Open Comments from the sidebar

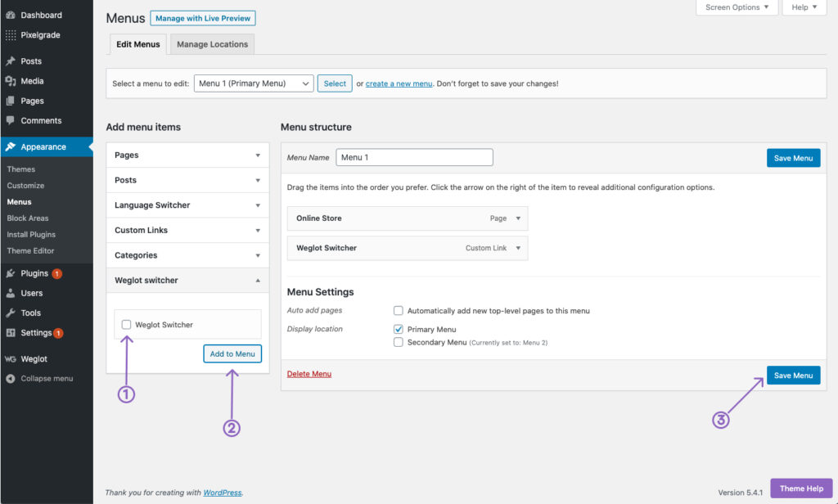coord(41,120)
